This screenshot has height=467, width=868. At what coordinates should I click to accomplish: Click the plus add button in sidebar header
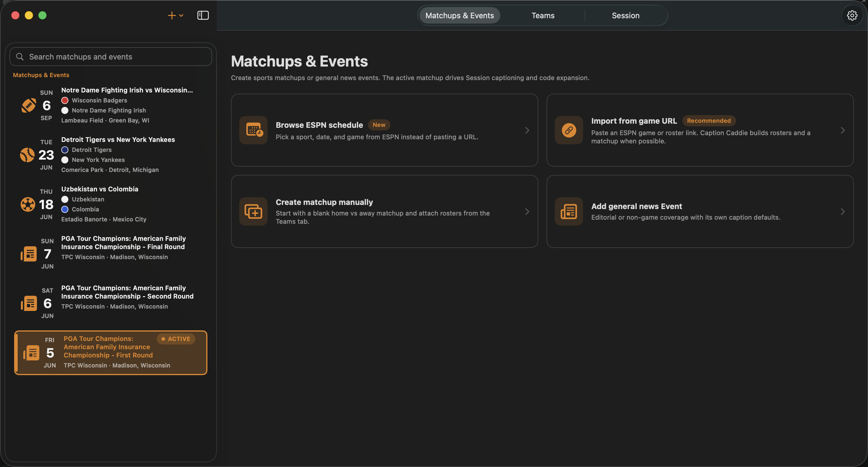(172, 16)
